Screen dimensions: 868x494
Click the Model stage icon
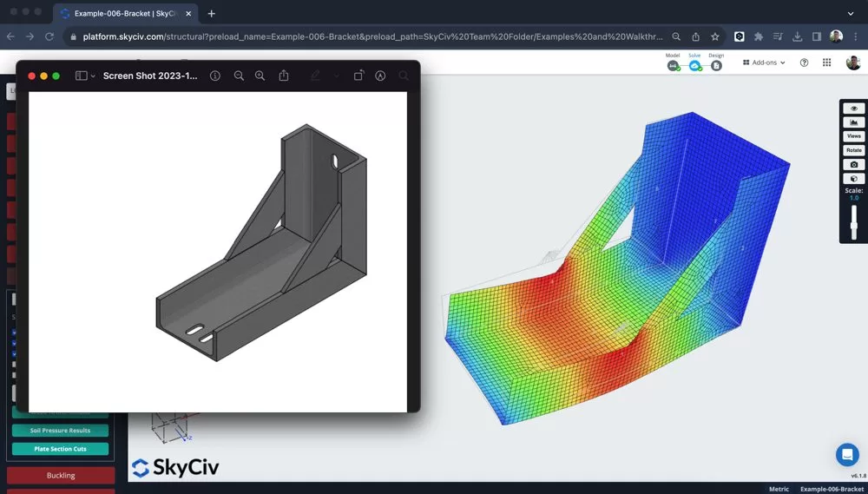coord(673,66)
